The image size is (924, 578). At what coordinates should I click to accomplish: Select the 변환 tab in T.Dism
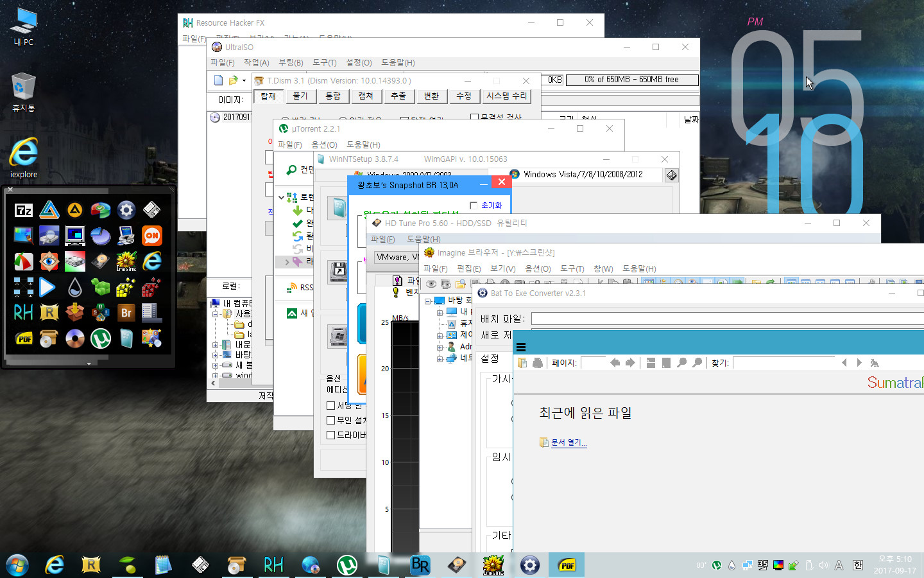(x=431, y=96)
